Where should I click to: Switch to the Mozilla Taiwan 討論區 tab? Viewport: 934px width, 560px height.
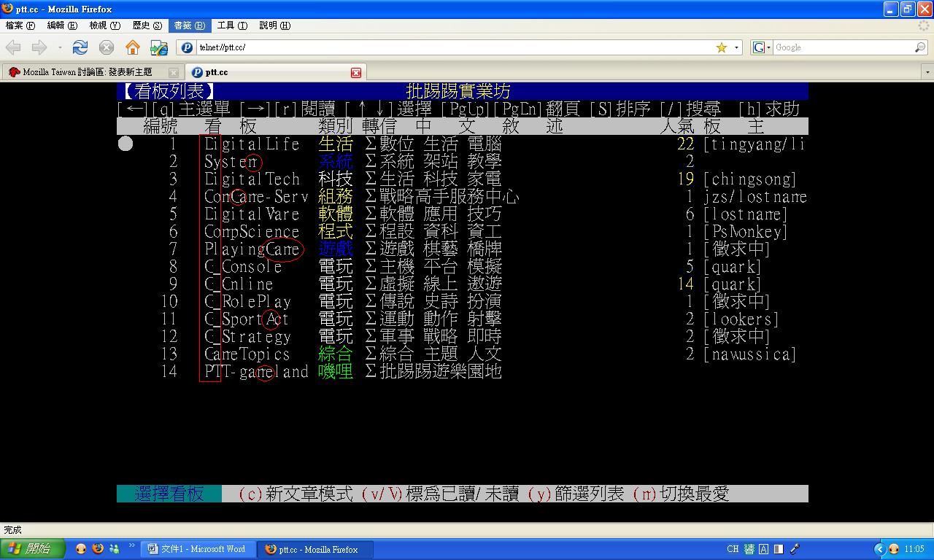coord(88,72)
